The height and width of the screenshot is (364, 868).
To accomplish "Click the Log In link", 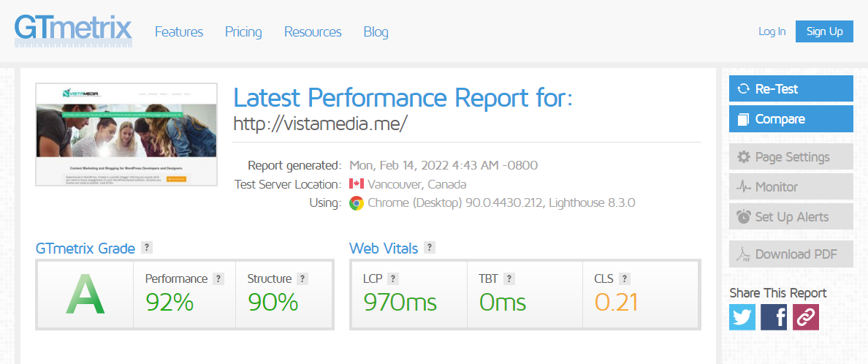I will [772, 31].
